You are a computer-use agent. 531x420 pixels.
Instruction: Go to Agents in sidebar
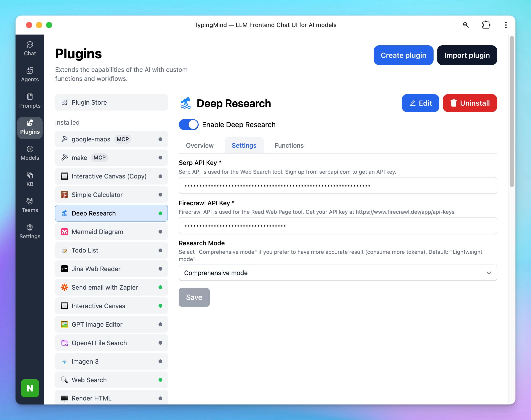pyautogui.click(x=30, y=75)
